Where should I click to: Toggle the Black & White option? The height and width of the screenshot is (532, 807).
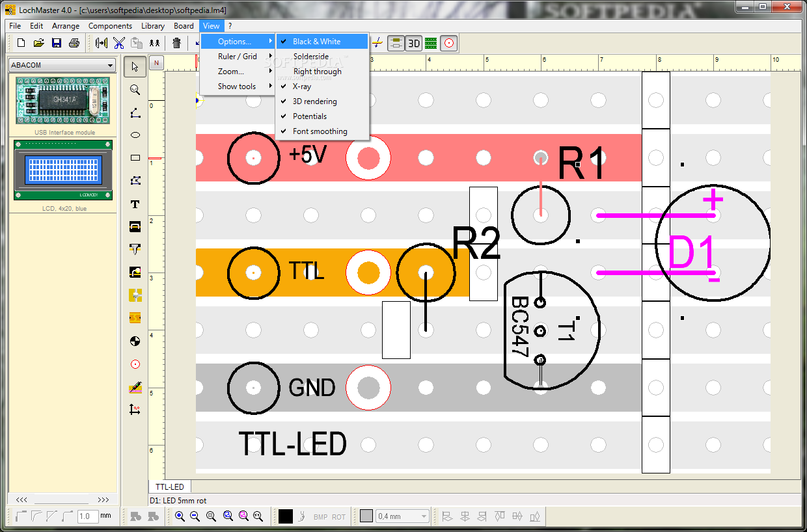tap(323, 41)
